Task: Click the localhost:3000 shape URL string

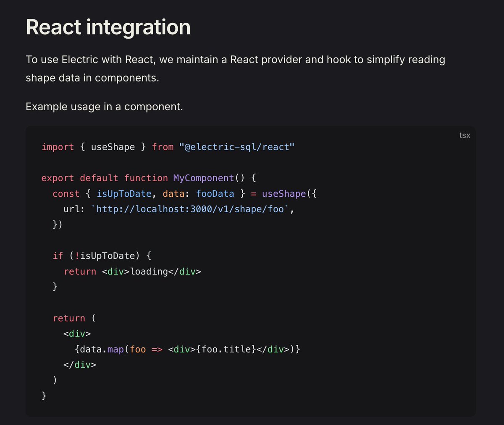Action: [x=190, y=209]
